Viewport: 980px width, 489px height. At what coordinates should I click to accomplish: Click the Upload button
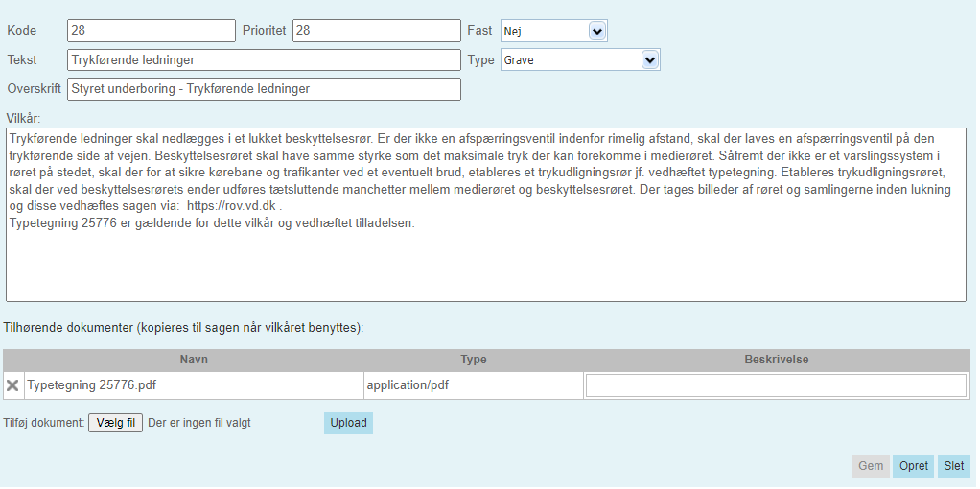348,423
